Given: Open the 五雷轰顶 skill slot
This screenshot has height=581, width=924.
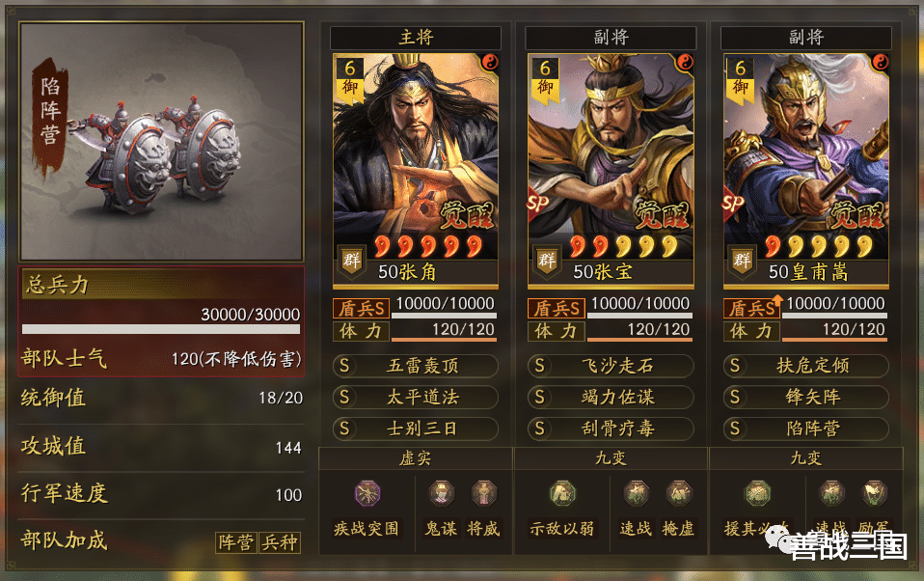Looking at the screenshot, I should 416,366.
